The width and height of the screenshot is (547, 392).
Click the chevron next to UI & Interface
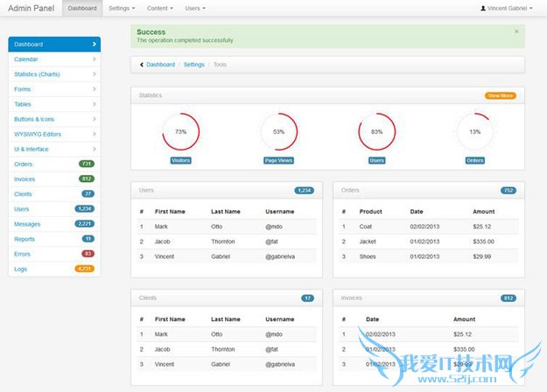tap(95, 150)
